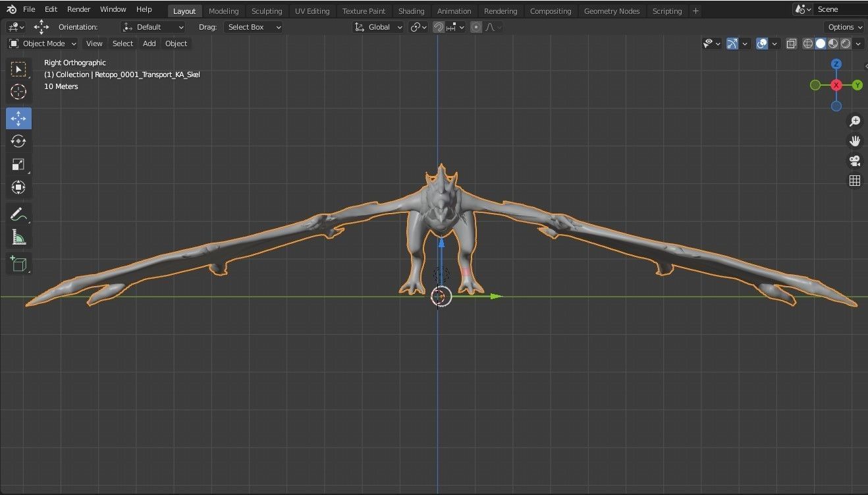Open the Options dropdown

[844, 27]
